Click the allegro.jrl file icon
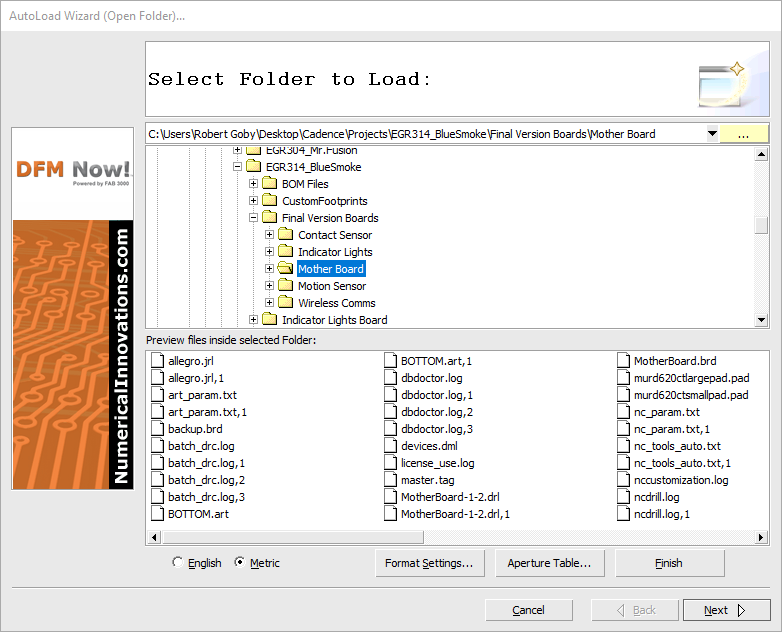The width and height of the screenshot is (782, 632). point(158,360)
